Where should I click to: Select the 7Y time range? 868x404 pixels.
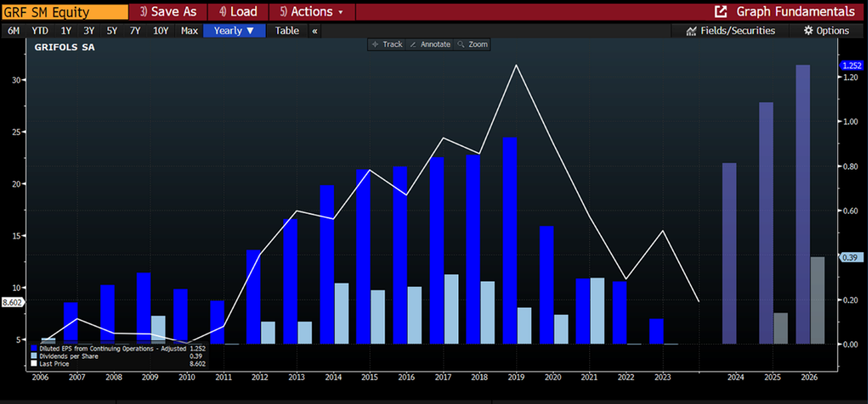coord(135,31)
